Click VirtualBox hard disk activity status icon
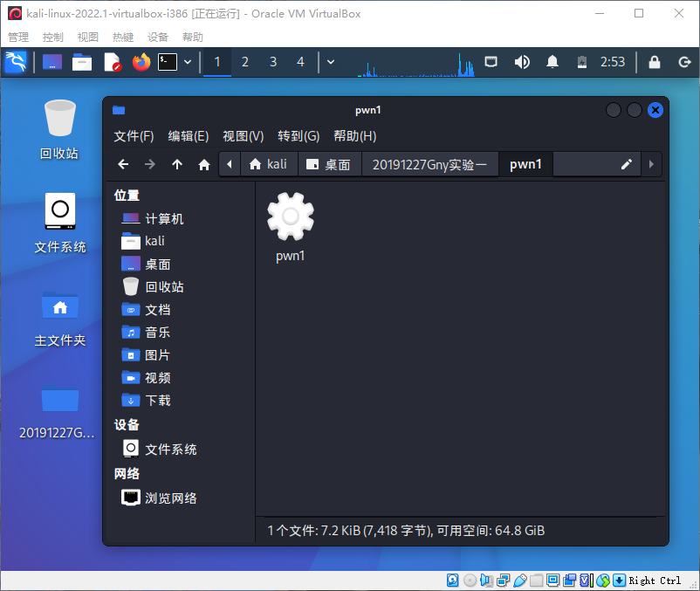Screen dimensions: 700x591 tap(453, 580)
